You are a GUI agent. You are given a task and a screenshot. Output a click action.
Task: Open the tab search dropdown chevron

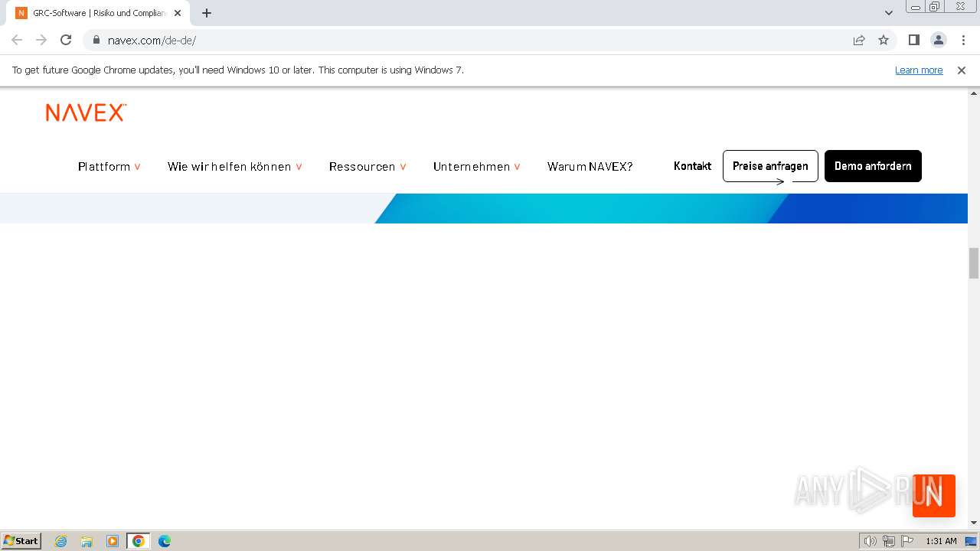click(889, 13)
